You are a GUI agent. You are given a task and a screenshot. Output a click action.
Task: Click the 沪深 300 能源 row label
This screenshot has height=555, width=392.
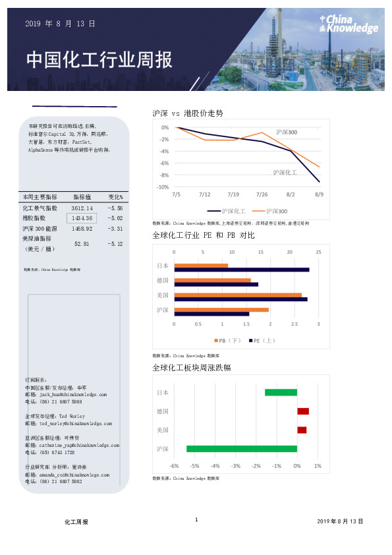coord(40,229)
